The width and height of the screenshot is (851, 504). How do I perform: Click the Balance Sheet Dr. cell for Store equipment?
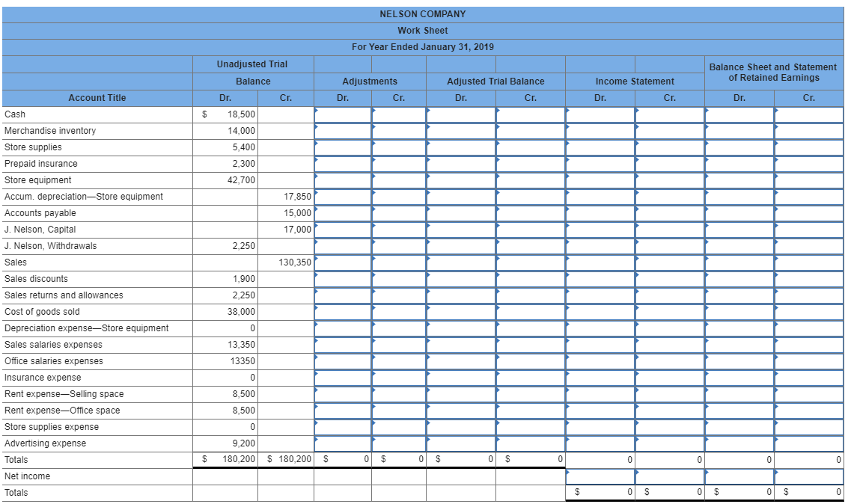[737, 180]
